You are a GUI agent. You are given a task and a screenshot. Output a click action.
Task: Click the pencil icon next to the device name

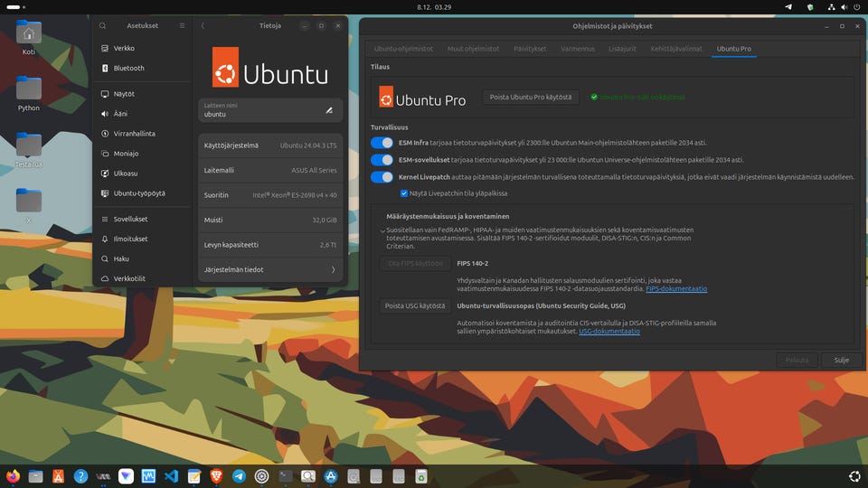329,110
